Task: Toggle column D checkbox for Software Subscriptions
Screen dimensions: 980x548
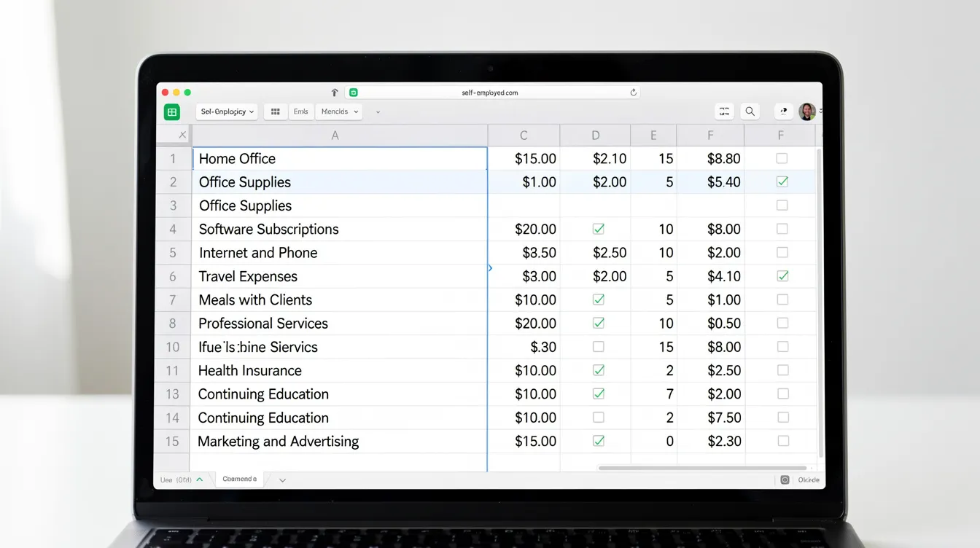Action: click(599, 229)
